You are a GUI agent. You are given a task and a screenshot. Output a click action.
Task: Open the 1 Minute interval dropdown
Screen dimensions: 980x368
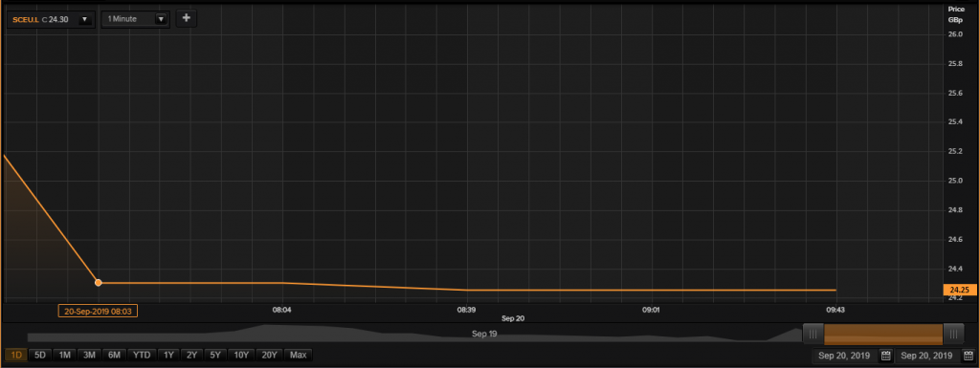[x=161, y=19]
